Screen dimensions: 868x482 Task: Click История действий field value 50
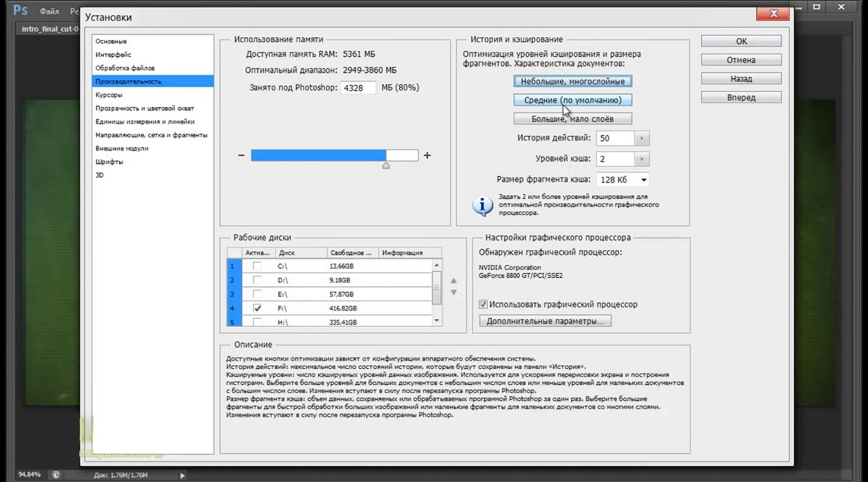click(x=615, y=138)
